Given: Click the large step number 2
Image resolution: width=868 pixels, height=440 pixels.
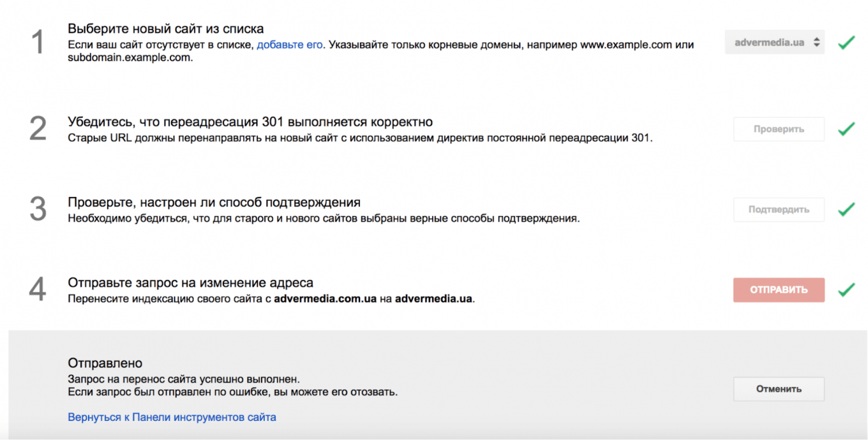Looking at the screenshot, I should pyautogui.click(x=38, y=129).
